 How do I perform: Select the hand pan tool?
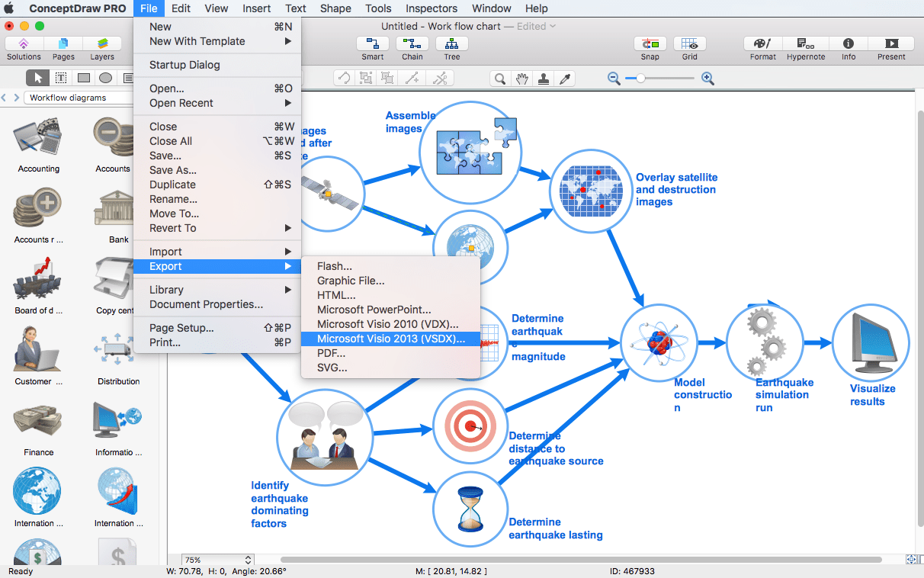(x=521, y=78)
